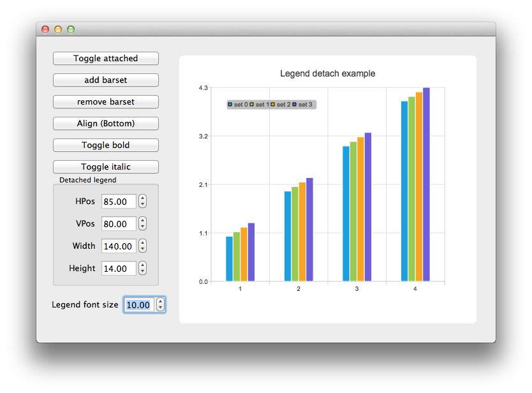
Task: Toggle bold legend font
Action: (105, 145)
